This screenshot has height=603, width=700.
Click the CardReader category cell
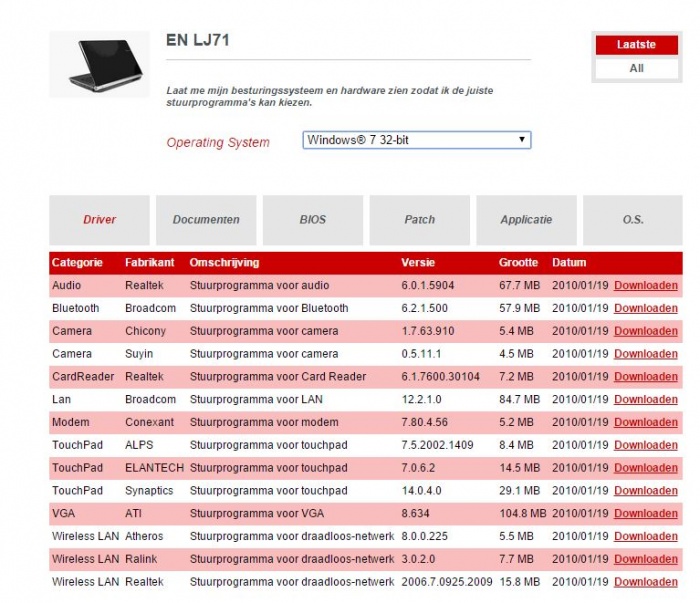point(83,377)
